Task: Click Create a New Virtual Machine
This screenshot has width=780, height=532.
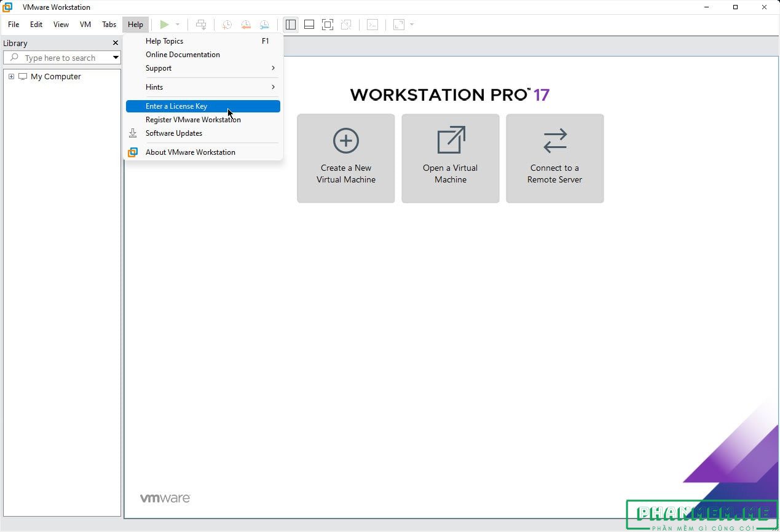Action: 346,158
